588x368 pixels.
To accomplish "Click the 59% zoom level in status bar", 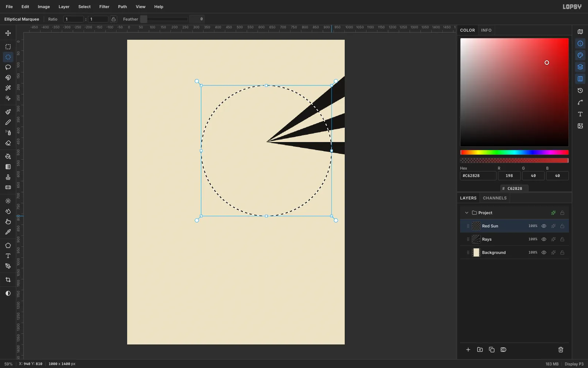I will point(8,364).
